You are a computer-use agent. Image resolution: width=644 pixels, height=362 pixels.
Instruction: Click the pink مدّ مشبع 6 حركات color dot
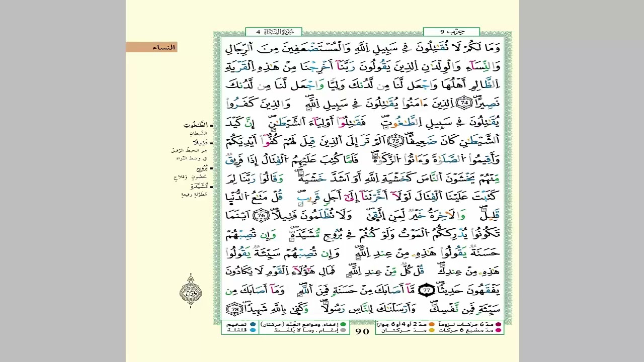499,330
